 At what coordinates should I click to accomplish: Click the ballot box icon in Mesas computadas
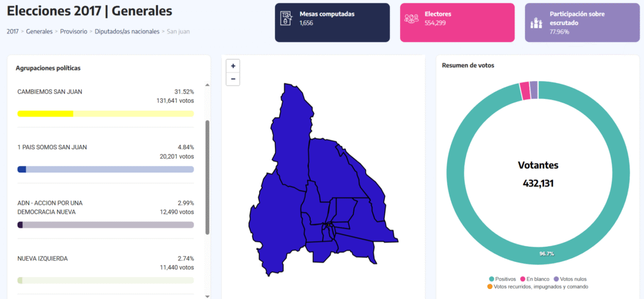tap(286, 18)
